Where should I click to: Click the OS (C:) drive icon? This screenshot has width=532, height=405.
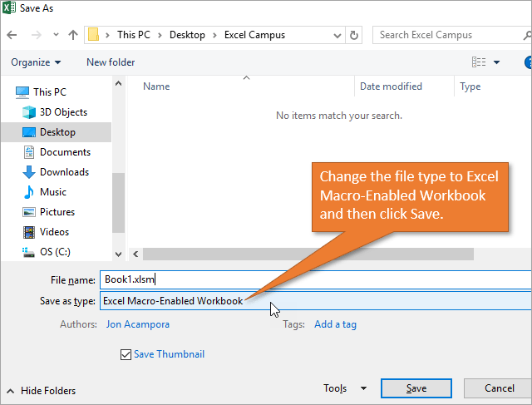(x=29, y=252)
